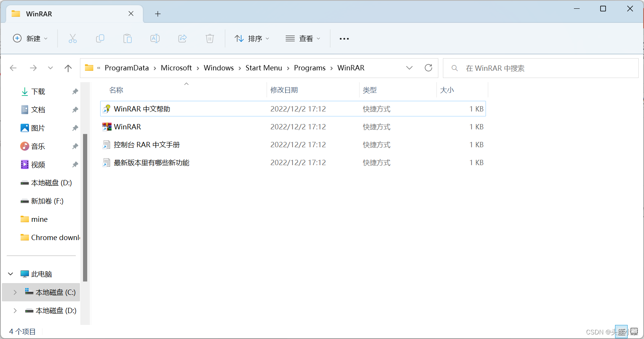The height and width of the screenshot is (339, 644).
Task: Select 此电脑 in navigation pane
Action: pos(42,274)
